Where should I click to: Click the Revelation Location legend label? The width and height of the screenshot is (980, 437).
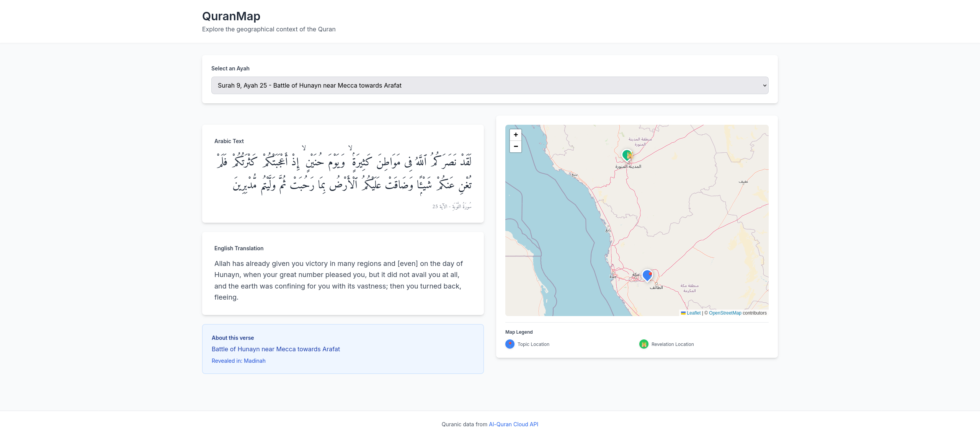tap(672, 344)
